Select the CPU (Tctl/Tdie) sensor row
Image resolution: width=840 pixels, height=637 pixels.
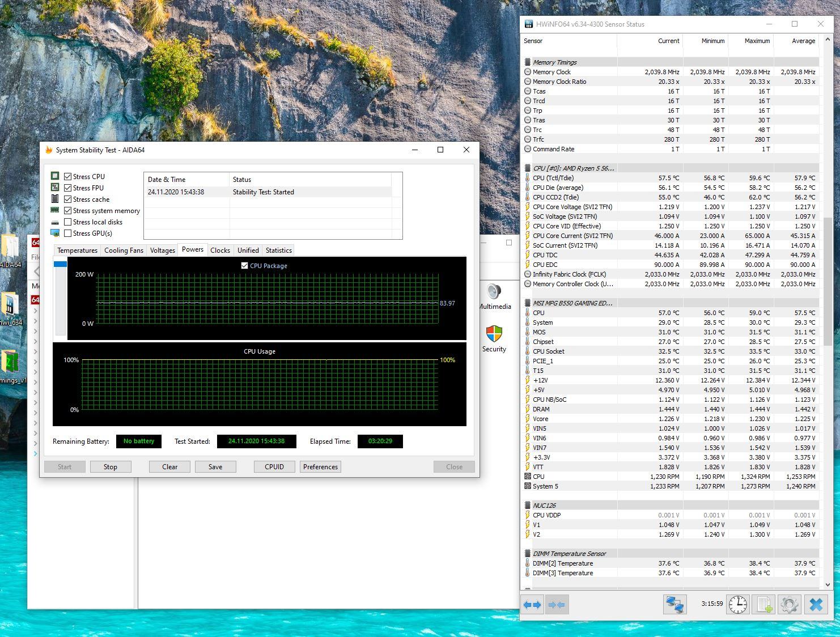671,178
